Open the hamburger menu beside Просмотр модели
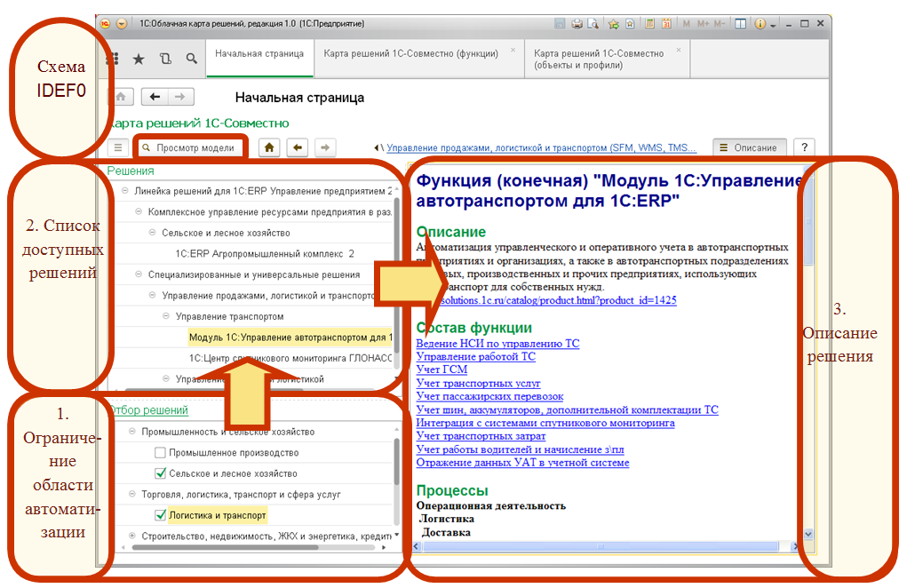The image size is (907, 588). (118, 147)
